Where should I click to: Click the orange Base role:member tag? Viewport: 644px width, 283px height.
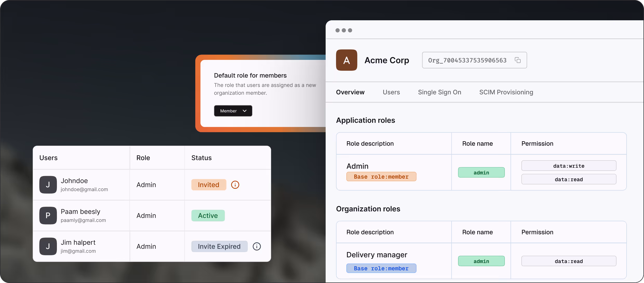coord(381,177)
